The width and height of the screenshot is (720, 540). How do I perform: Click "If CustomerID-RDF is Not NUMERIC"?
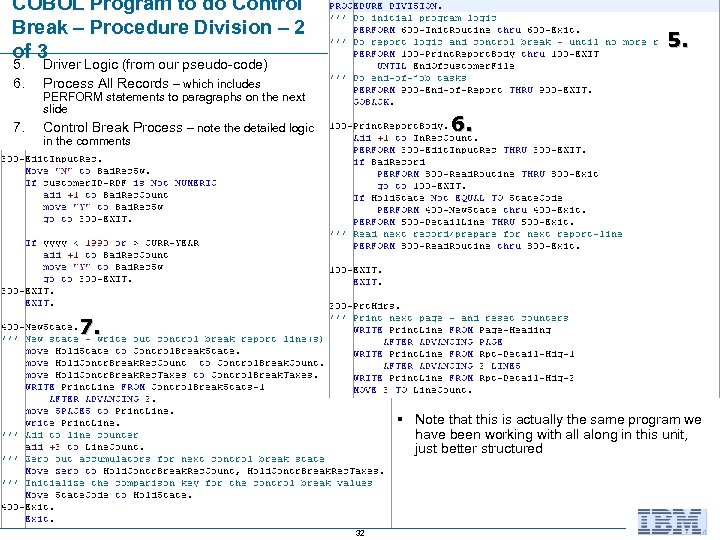click(x=121, y=183)
